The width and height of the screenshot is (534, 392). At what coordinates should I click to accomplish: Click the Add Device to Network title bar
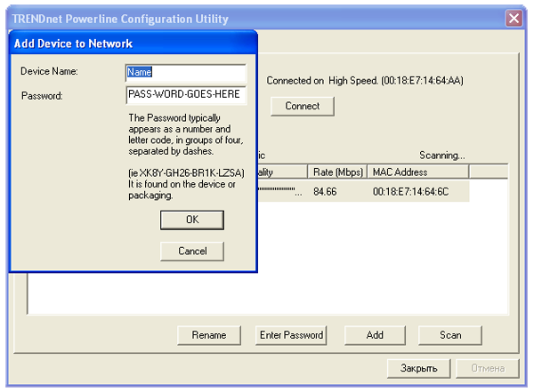pos(133,44)
